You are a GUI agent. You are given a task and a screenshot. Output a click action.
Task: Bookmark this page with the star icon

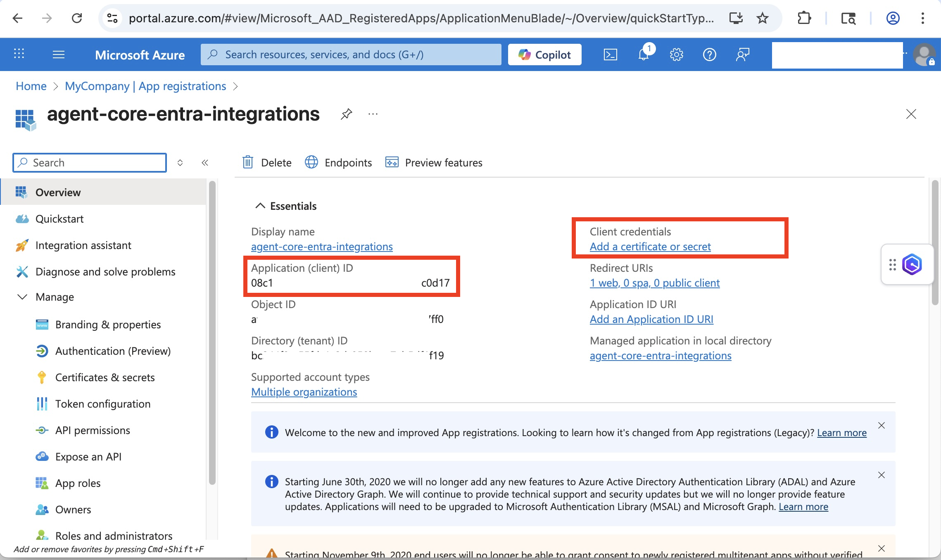(x=763, y=18)
